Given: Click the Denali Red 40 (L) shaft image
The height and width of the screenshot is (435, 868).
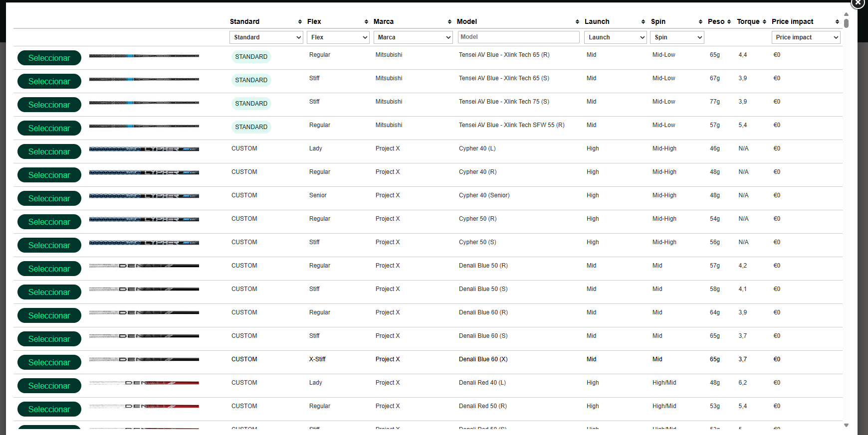Looking at the screenshot, I should (x=144, y=383).
